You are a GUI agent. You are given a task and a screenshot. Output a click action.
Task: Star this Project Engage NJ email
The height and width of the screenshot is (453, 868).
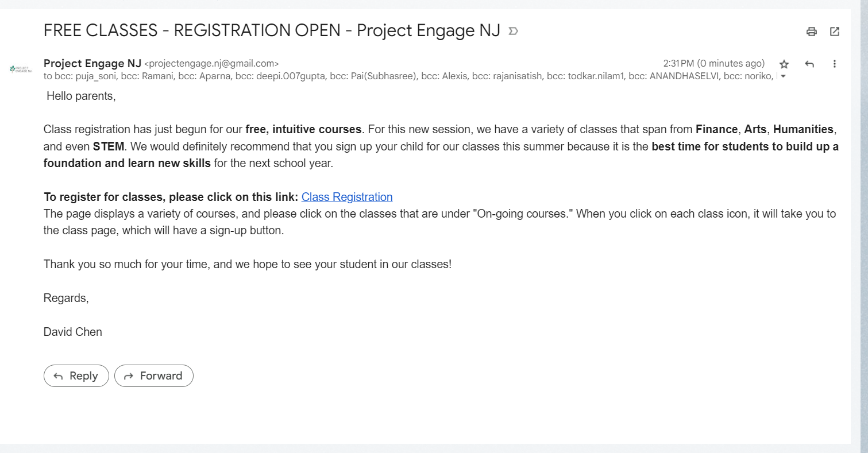784,64
